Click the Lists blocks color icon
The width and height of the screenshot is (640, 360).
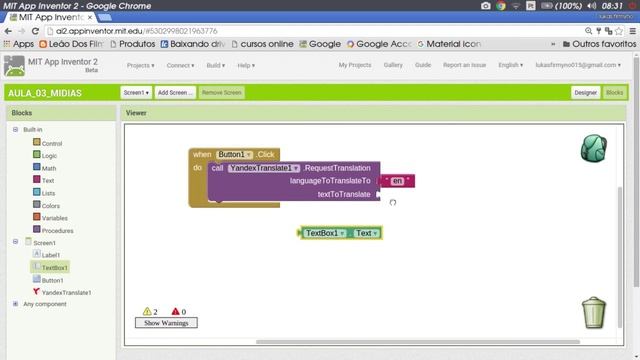point(37,192)
